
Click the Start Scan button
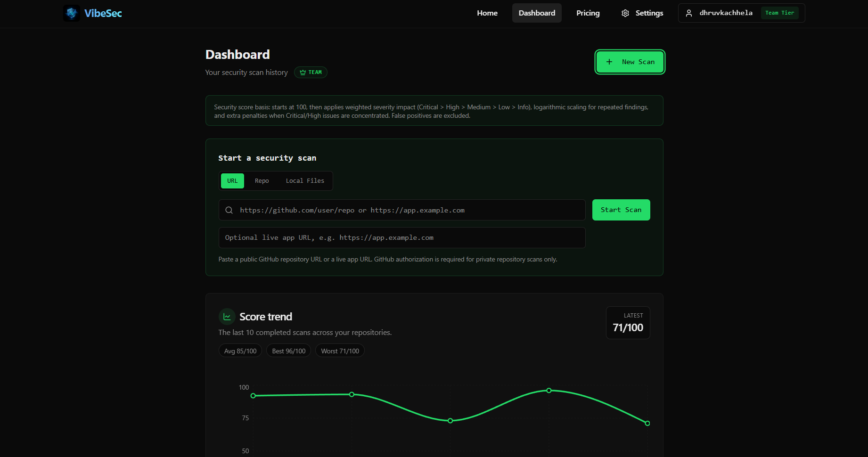621,210
